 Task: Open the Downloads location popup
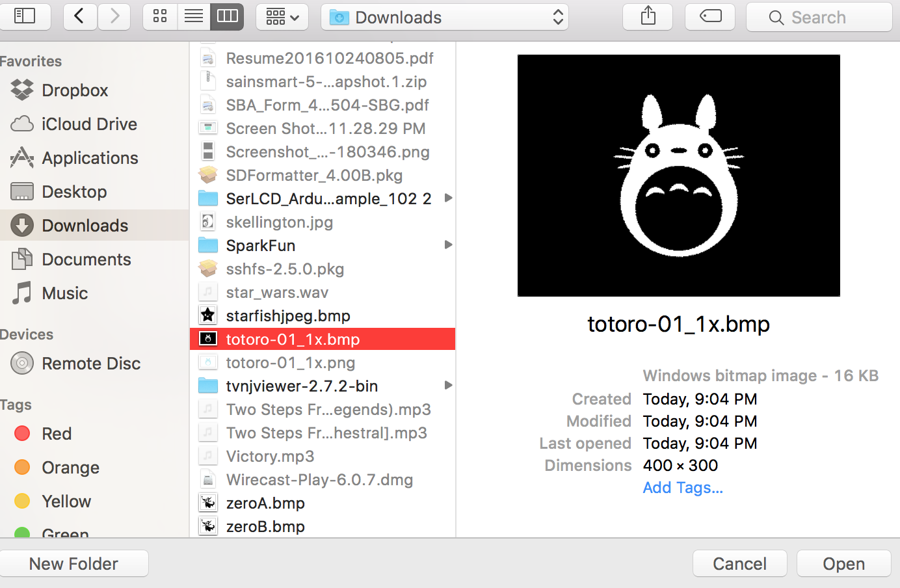click(445, 17)
